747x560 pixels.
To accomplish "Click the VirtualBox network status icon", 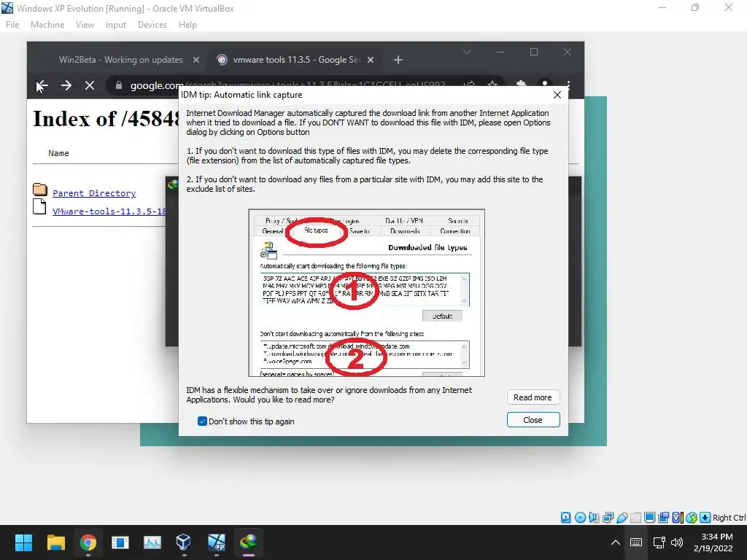I will click(608, 517).
